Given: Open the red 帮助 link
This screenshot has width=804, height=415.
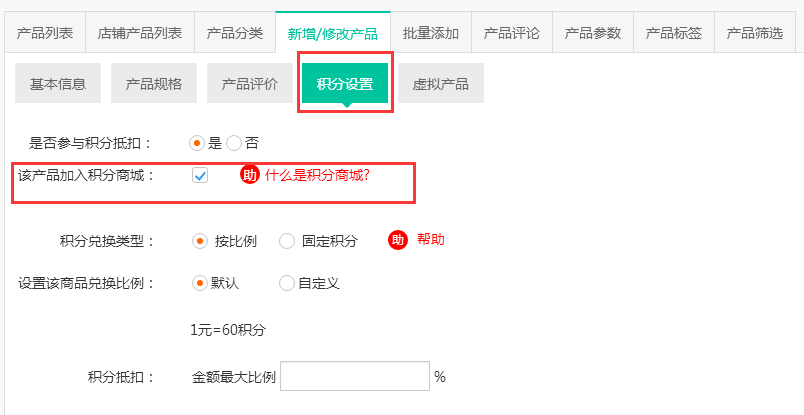Looking at the screenshot, I should (431, 240).
